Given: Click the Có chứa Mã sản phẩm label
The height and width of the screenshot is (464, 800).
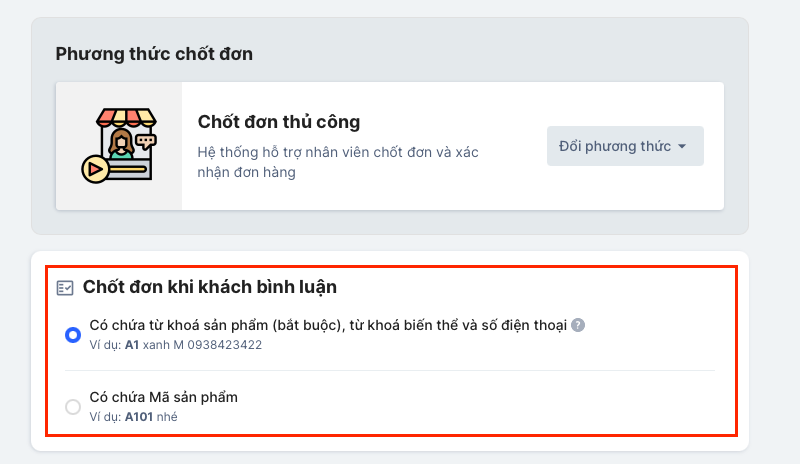Looking at the screenshot, I should 164,397.
